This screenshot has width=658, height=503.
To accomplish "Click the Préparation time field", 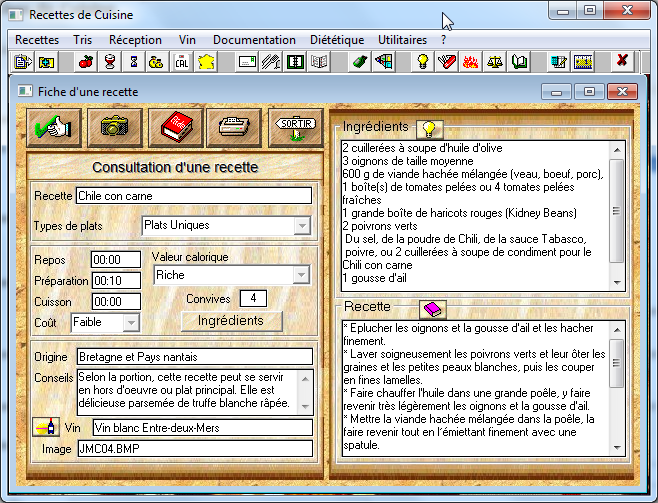I will [116, 281].
